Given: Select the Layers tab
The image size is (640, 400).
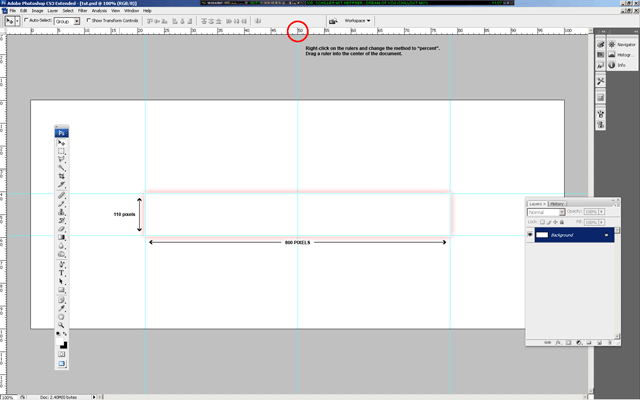Looking at the screenshot, I should click(537, 204).
